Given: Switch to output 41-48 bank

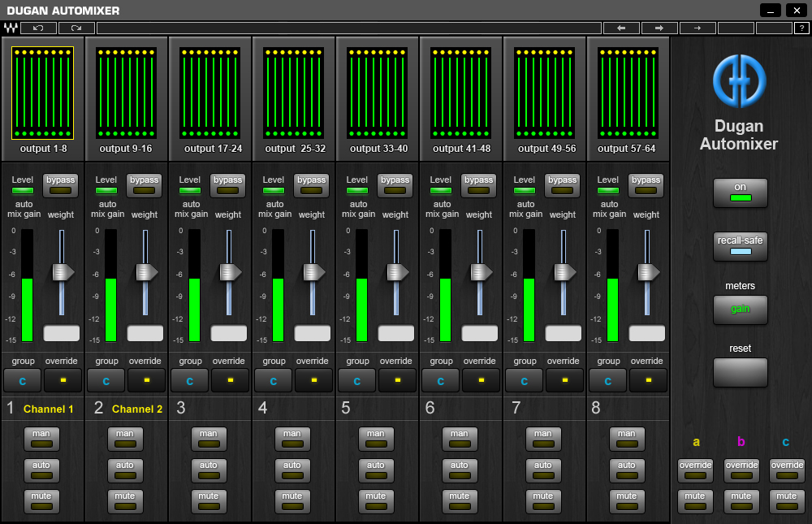Looking at the screenshot, I should [461, 93].
